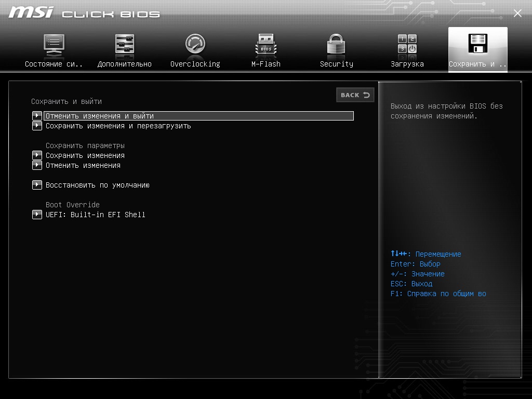Select the Загрузка tab label
Screen dimensions: 532x399
click(x=407, y=64)
